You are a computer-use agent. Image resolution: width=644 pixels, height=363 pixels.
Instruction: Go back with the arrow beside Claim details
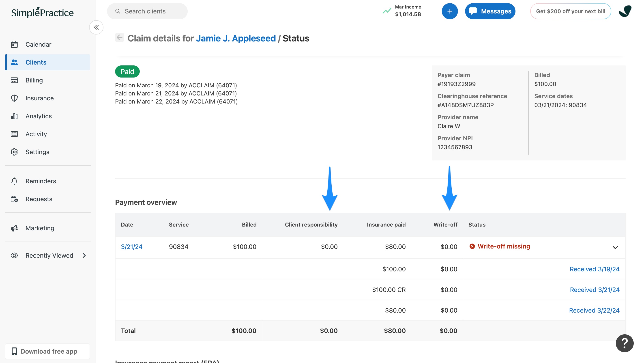pos(120,37)
